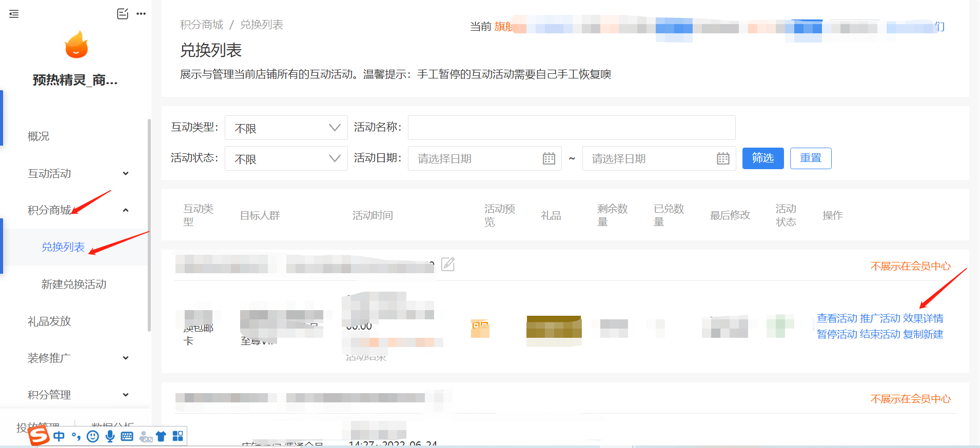Click the 剩余数量 column header
The image size is (980, 448).
[x=613, y=215]
